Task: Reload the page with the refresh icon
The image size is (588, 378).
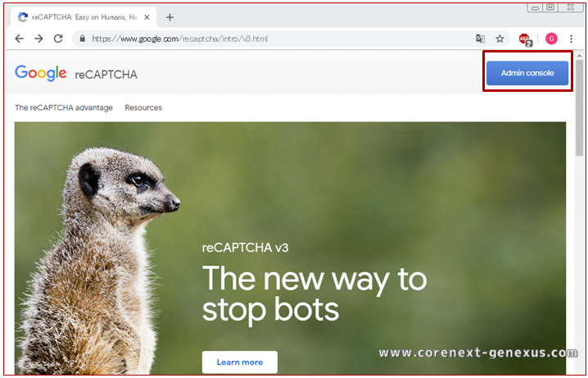Action: (58, 39)
